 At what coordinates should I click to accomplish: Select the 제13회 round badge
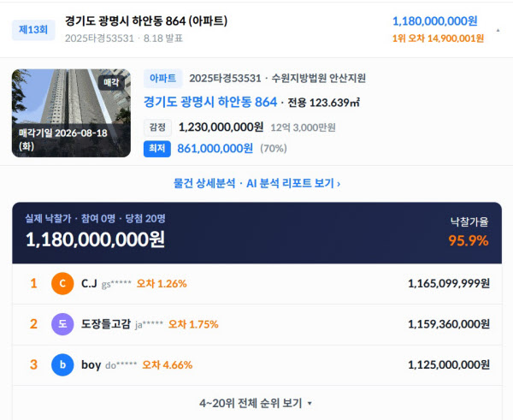point(33,30)
